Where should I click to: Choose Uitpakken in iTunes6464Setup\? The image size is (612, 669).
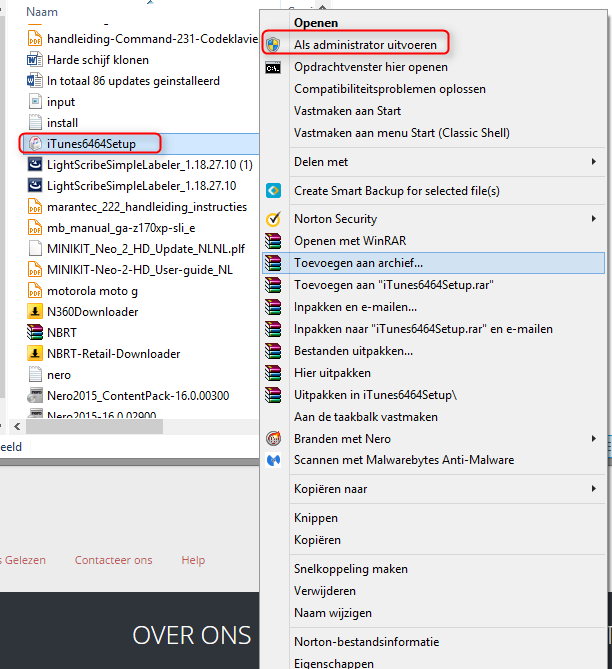coord(375,395)
